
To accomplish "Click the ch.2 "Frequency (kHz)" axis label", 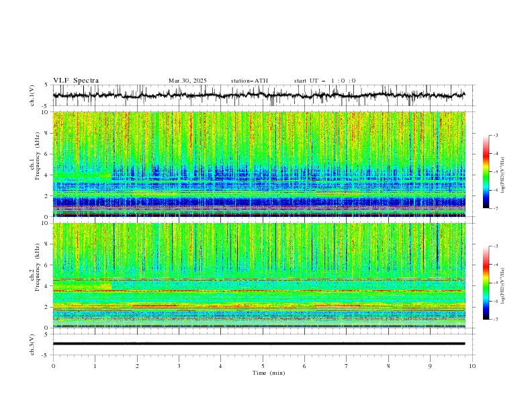I will coord(37,267).
